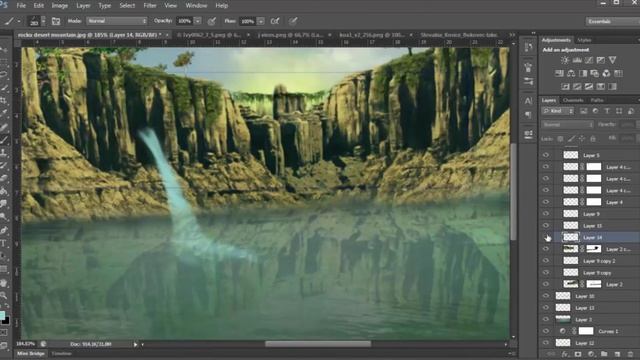The image size is (640, 360).
Task: Add a layer mask from Layers footer
Action: (578, 354)
